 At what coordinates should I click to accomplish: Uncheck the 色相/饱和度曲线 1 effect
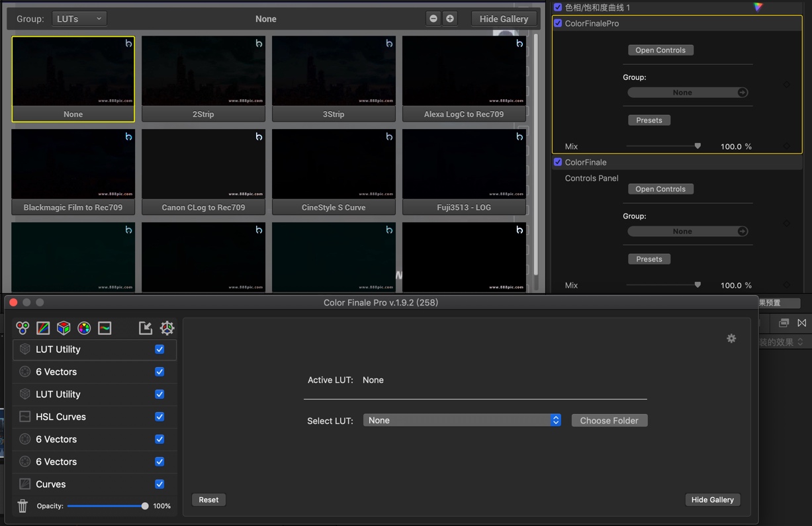pos(558,7)
